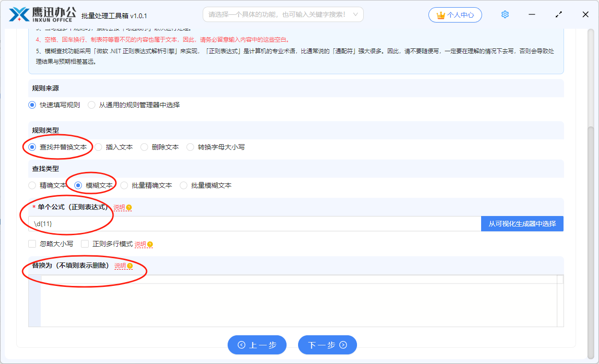Select 精确文本 search type

click(x=47, y=185)
